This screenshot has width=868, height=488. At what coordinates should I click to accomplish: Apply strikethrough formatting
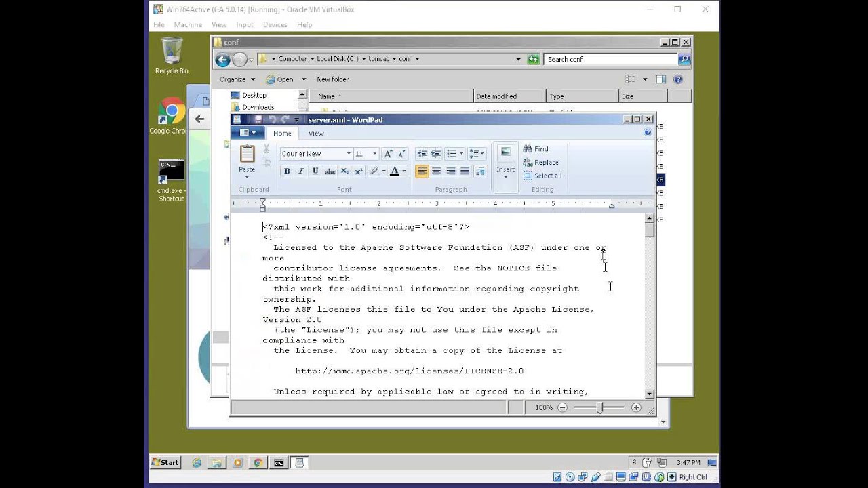(x=330, y=171)
